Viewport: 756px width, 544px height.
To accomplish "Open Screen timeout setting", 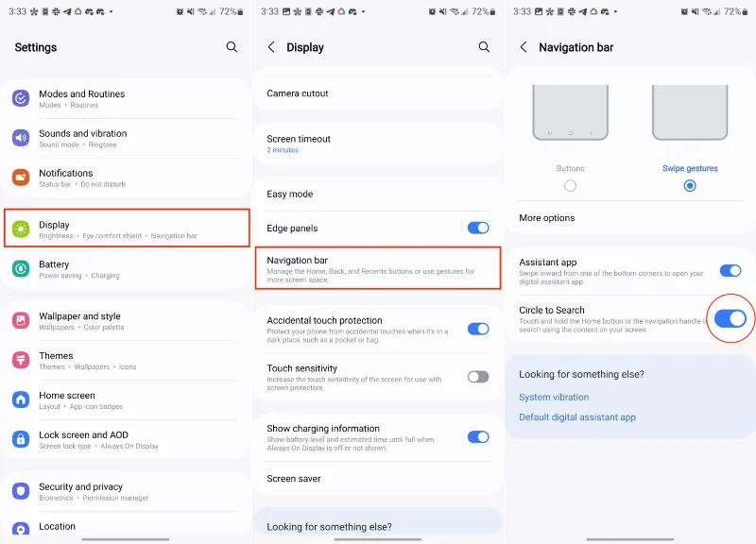I will tap(377, 144).
